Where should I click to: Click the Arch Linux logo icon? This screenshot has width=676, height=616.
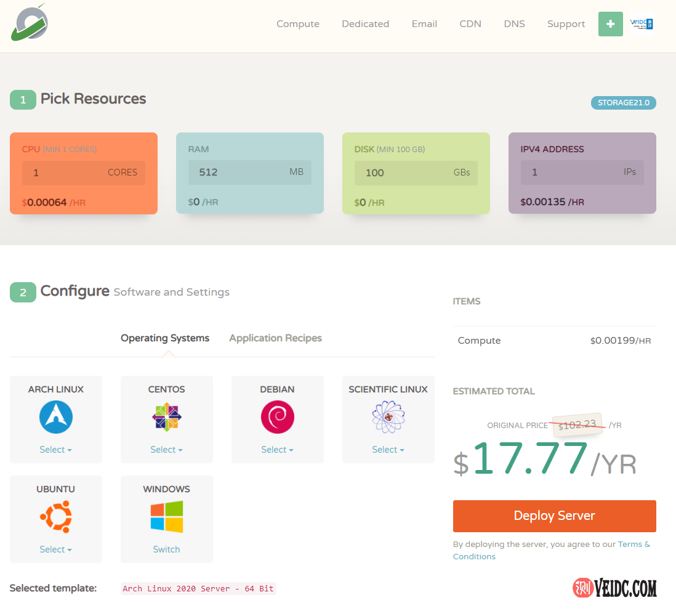click(56, 417)
